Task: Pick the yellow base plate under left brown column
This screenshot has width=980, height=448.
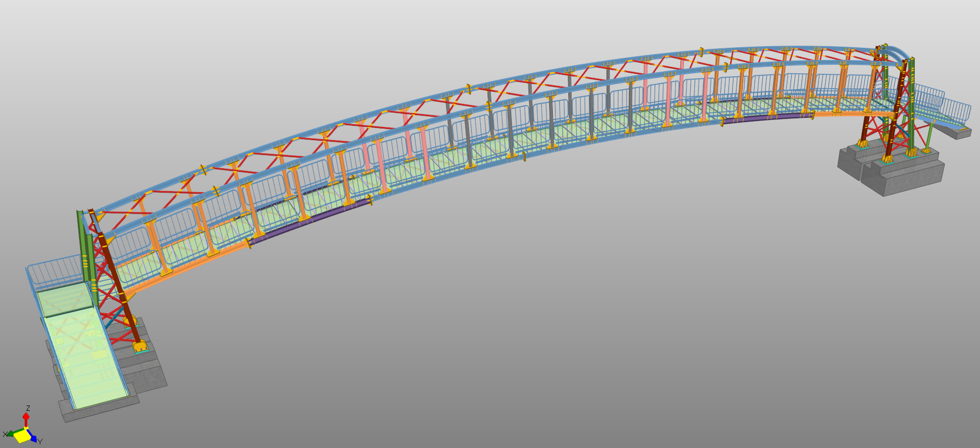Action: tap(140, 348)
